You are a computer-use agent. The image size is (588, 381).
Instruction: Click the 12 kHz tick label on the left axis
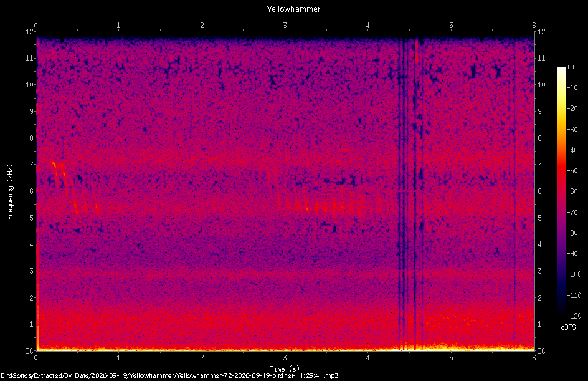click(x=29, y=32)
